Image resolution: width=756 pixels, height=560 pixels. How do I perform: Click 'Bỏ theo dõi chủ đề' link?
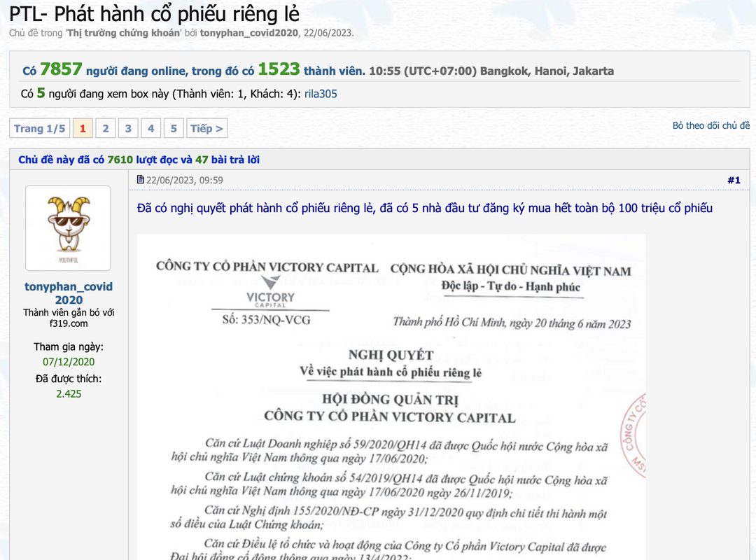711,125
